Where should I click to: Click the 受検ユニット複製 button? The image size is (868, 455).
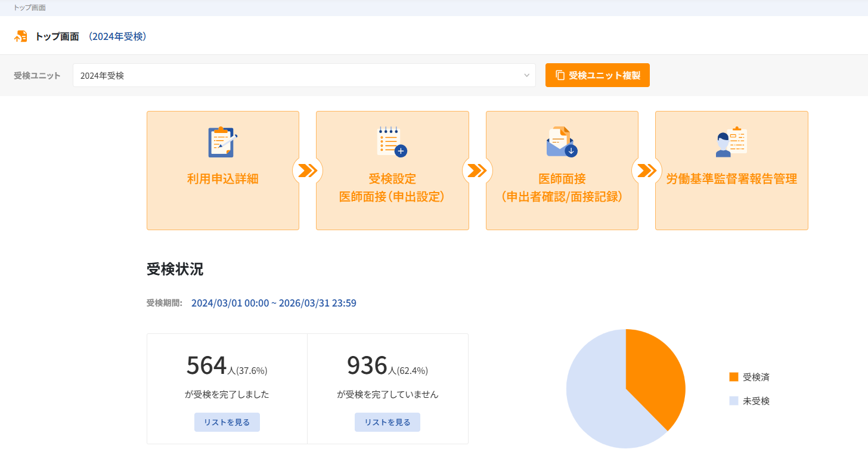click(597, 75)
